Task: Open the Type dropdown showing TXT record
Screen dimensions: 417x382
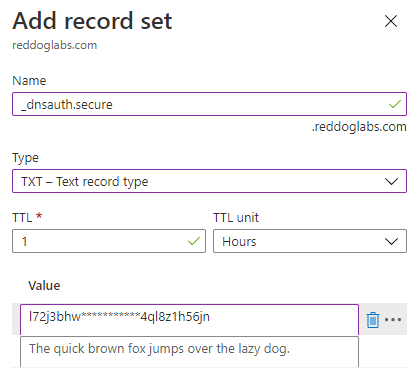Action: 209,181
